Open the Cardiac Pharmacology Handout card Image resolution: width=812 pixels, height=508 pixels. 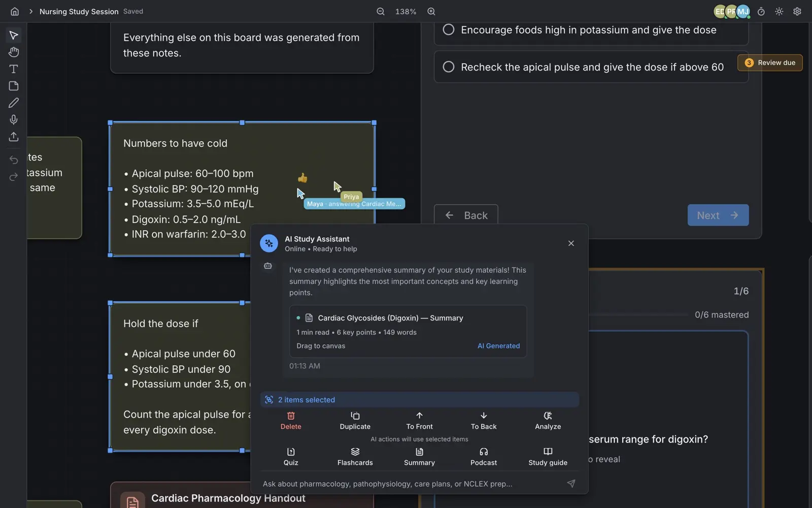(242, 495)
